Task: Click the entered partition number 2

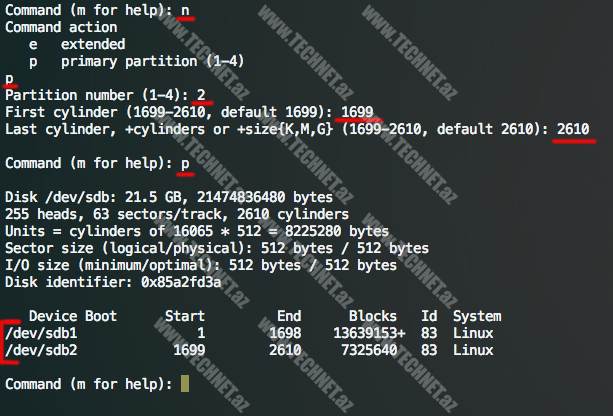Action: (x=201, y=95)
